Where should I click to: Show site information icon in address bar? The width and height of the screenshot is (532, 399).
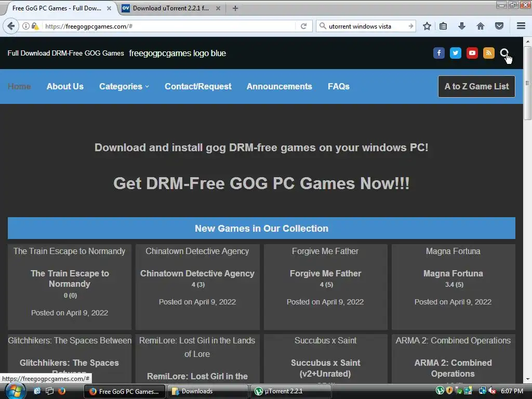(x=26, y=26)
